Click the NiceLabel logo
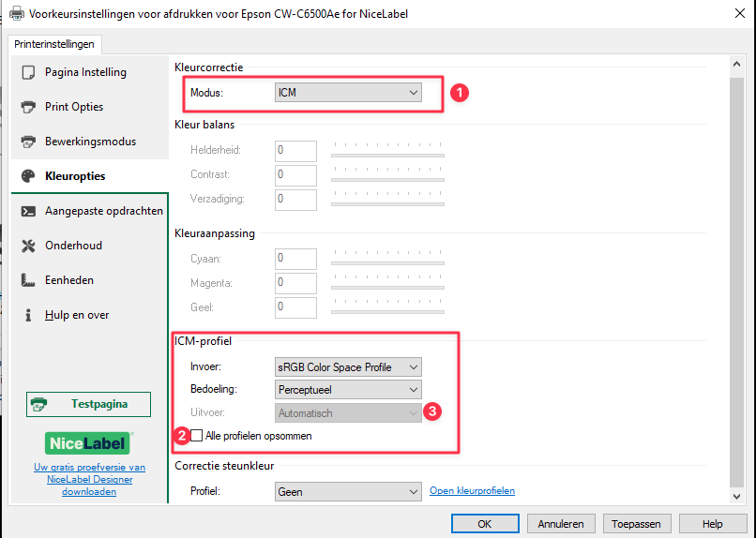The height and width of the screenshot is (538, 756). [89, 443]
